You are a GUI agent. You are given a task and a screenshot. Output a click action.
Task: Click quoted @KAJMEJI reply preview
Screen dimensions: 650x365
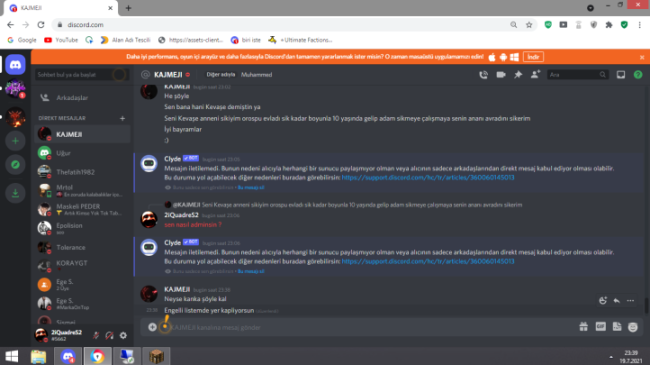[x=343, y=205]
